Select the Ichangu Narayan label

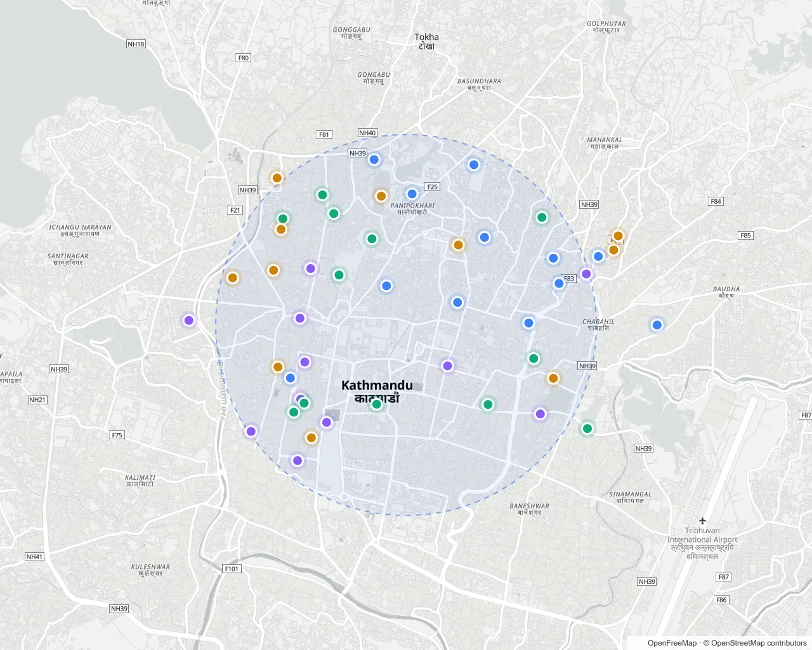[x=80, y=230]
